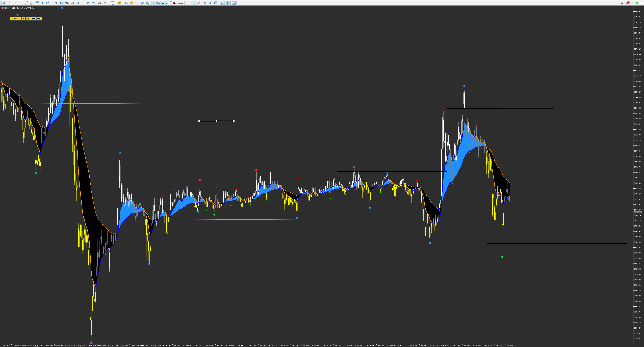
Task: Expand the templates dropdown arrow
Action: coord(116,3)
